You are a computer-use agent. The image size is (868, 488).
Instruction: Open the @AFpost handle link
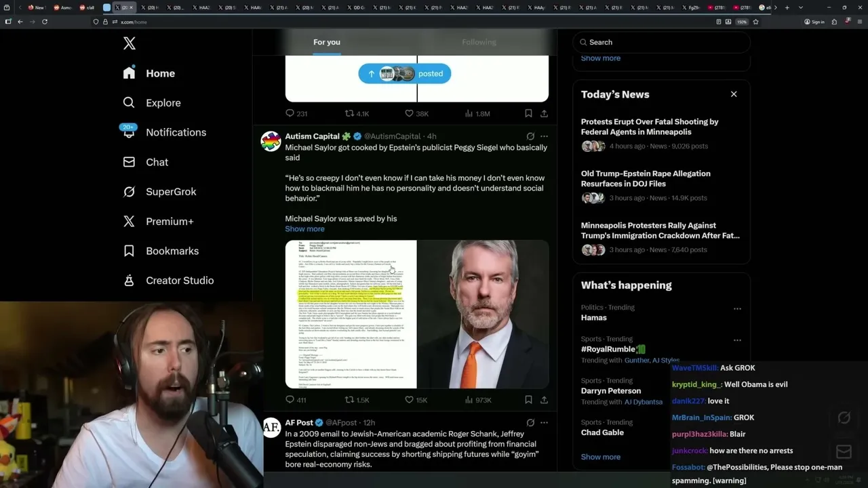point(341,422)
